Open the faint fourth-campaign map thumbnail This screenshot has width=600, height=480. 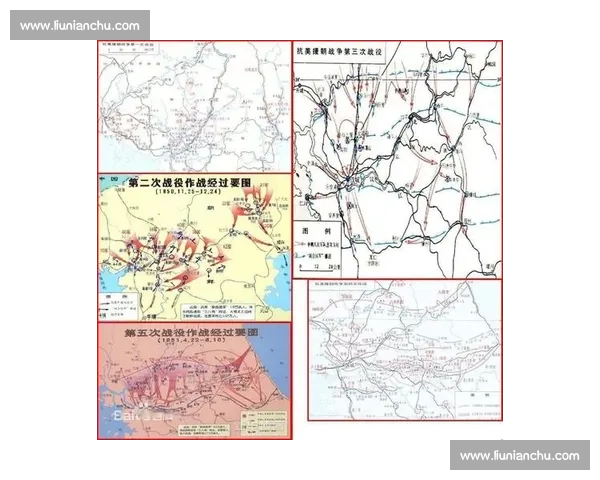pyautogui.click(x=405, y=350)
